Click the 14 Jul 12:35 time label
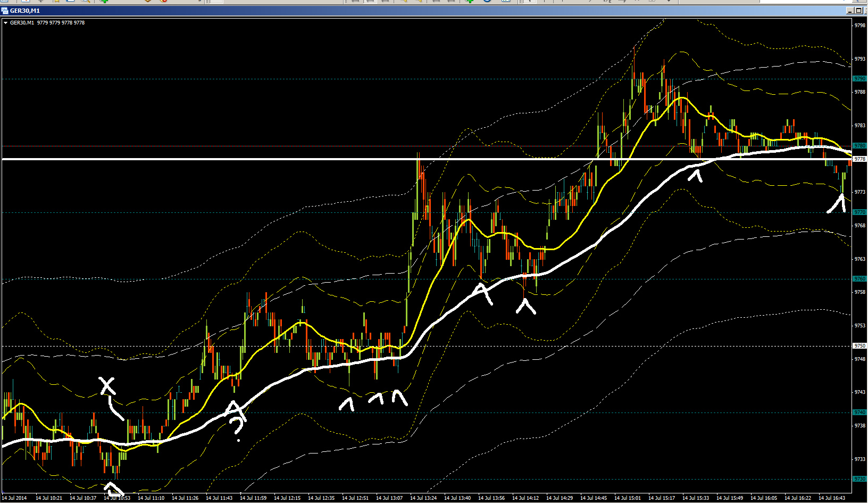Image resolution: width=868 pixels, height=503 pixels. 321,498
